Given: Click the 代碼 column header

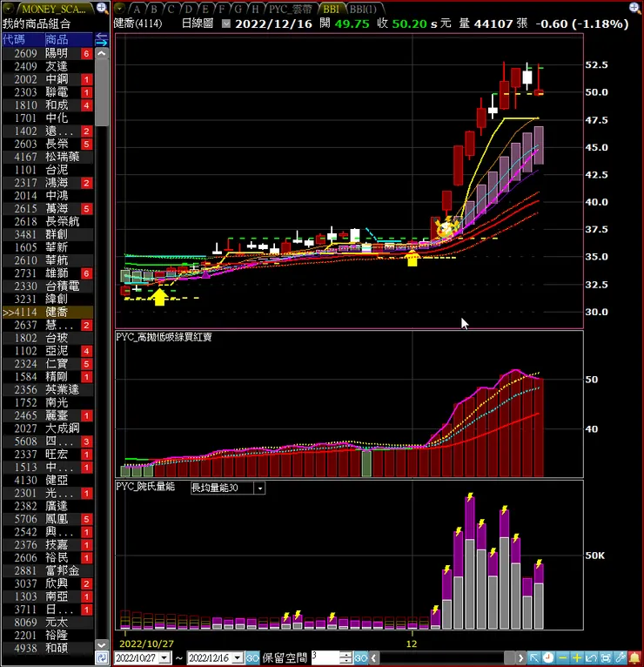Looking at the screenshot, I should [x=23, y=39].
